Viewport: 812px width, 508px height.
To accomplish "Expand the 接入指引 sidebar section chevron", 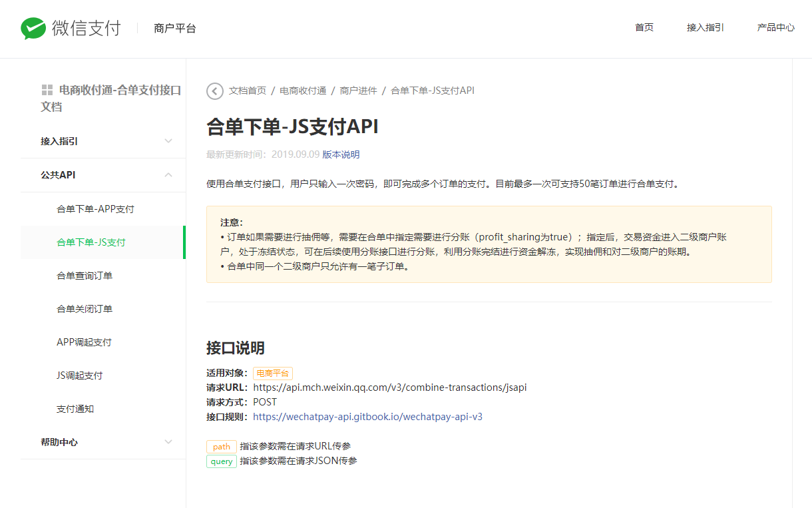I will 168,141.
